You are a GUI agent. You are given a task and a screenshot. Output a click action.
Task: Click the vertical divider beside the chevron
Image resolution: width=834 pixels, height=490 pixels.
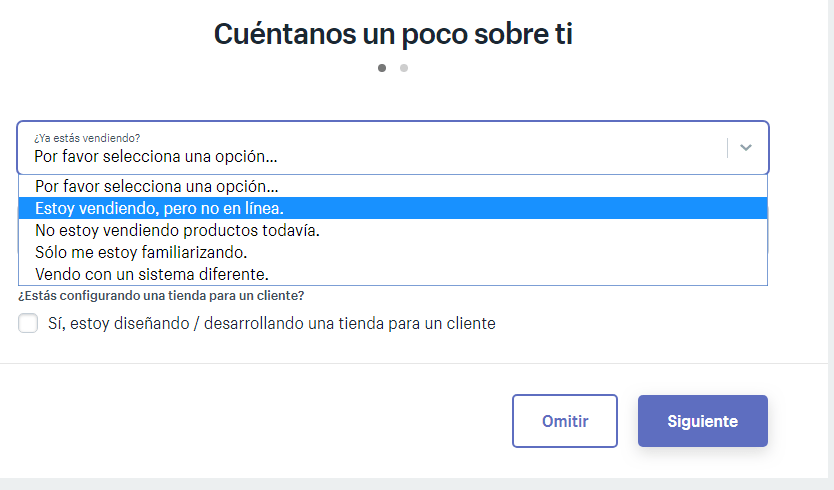click(727, 148)
